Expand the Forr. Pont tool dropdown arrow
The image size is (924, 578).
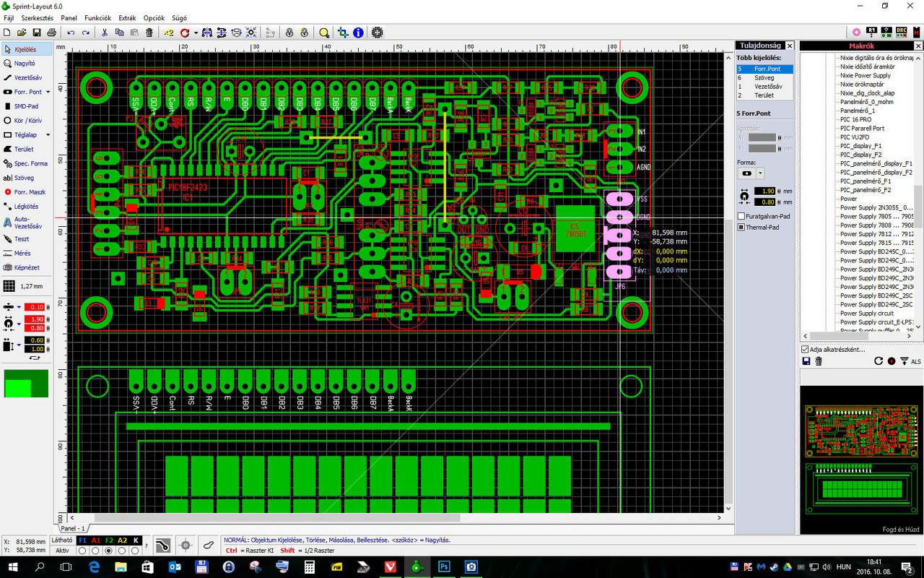coord(48,92)
